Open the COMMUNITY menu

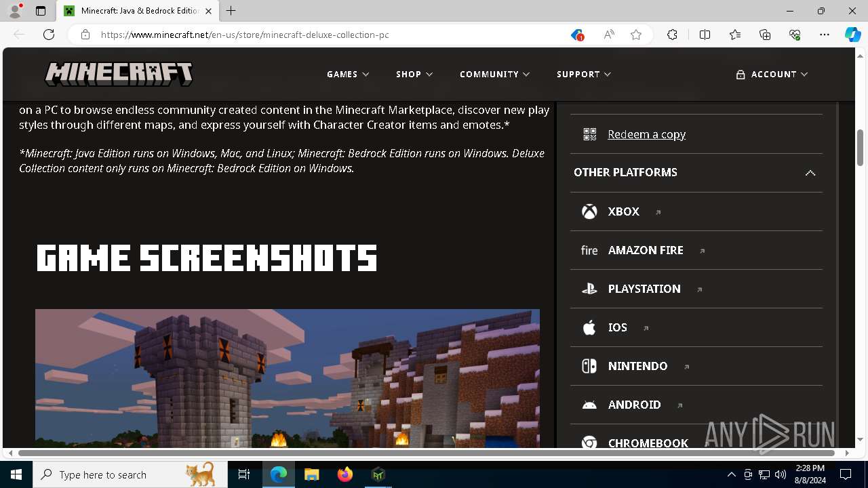coord(494,74)
